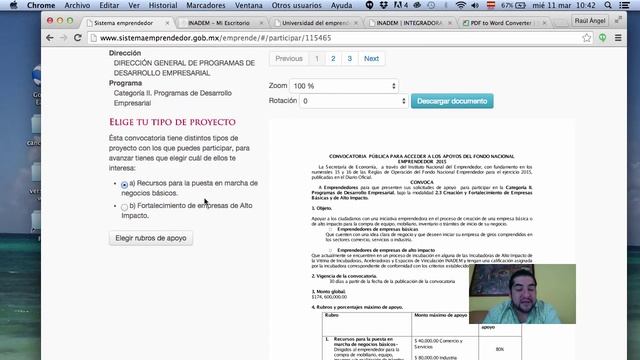The image size is (640, 360).
Task: Click the Previous pagination button
Action: pyautogui.click(x=289, y=59)
